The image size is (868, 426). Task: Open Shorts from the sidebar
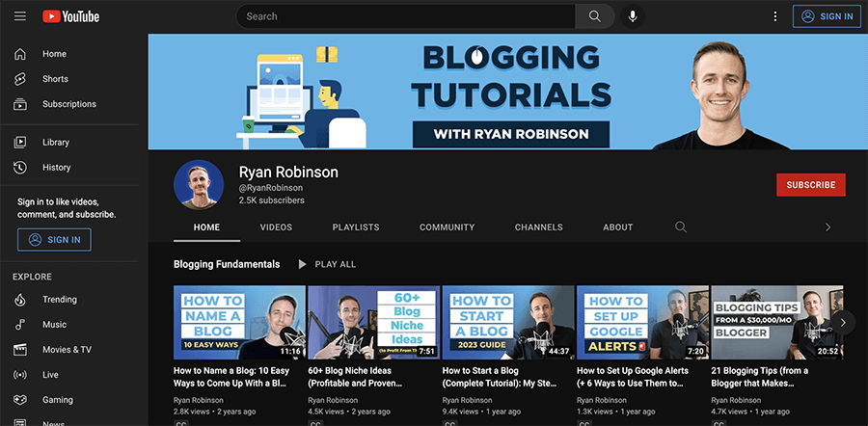55,79
